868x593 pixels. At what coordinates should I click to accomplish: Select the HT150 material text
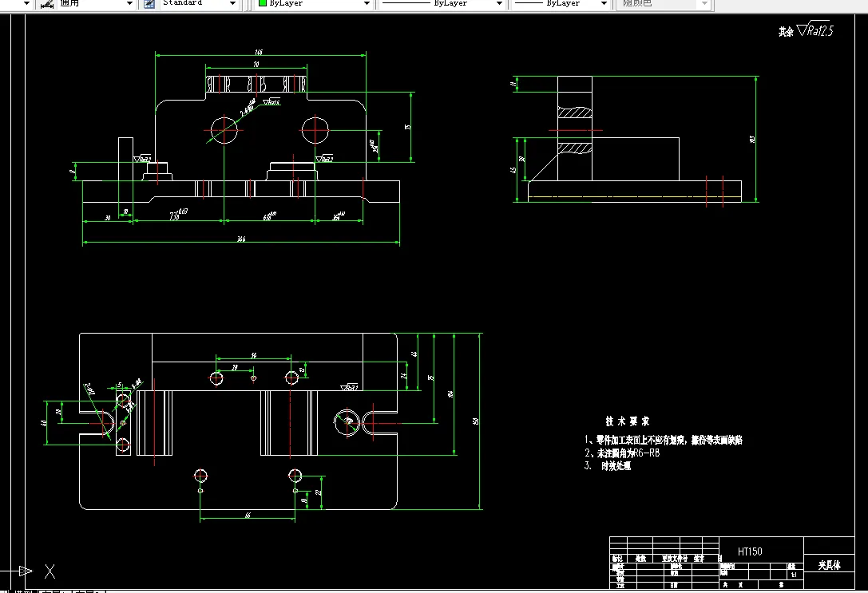click(750, 551)
